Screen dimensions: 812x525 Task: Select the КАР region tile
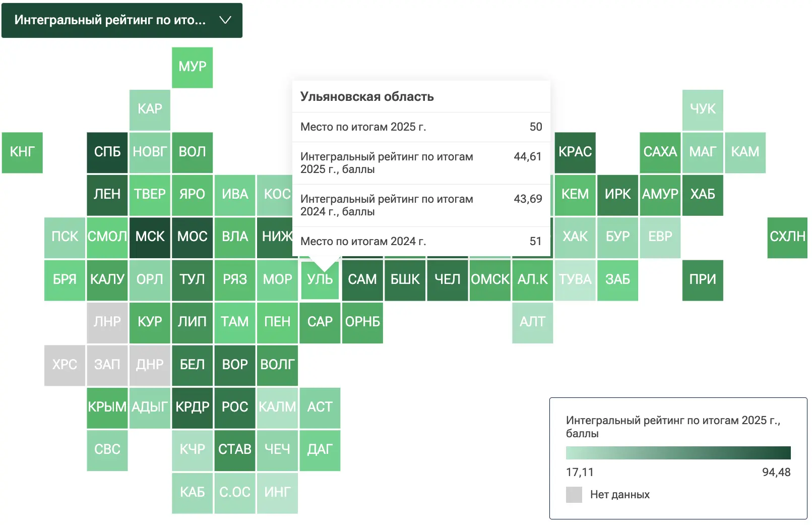coord(150,110)
